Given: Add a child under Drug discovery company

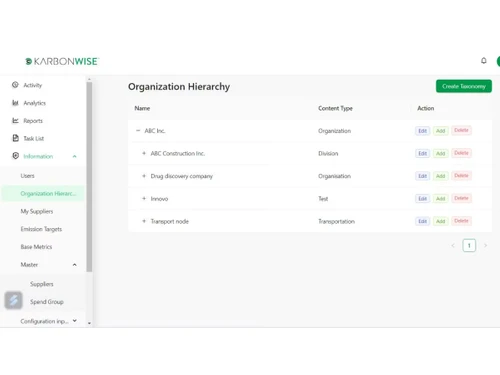Looking at the screenshot, I should point(441,176).
